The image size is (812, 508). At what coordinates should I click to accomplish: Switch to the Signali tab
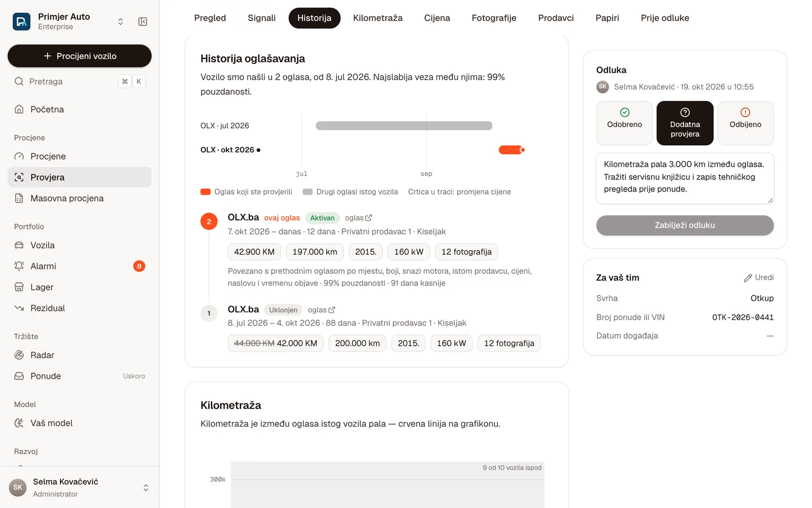pyautogui.click(x=261, y=18)
